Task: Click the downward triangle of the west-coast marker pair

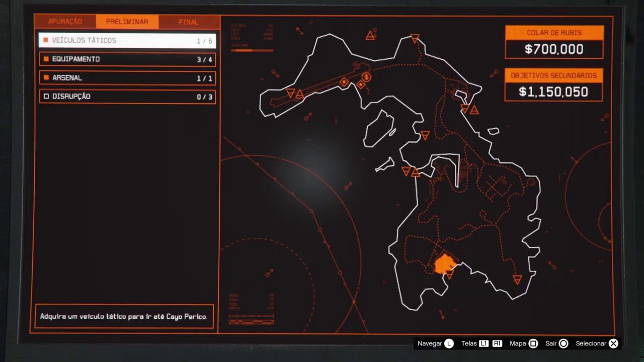Action: pos(407,171)
